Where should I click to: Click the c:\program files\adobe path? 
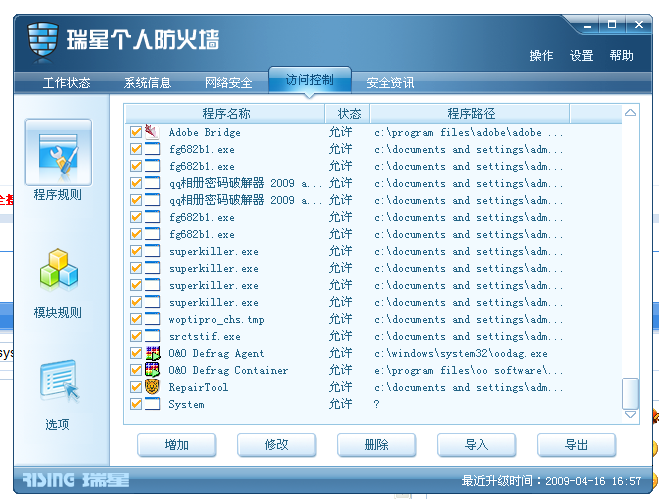click(x=468, y=132)
